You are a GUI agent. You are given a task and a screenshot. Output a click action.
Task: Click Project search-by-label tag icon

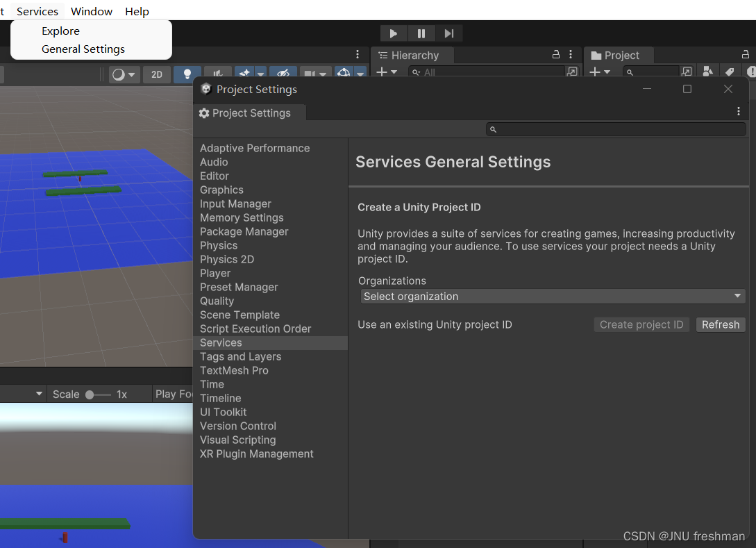(x=730, y=72)
